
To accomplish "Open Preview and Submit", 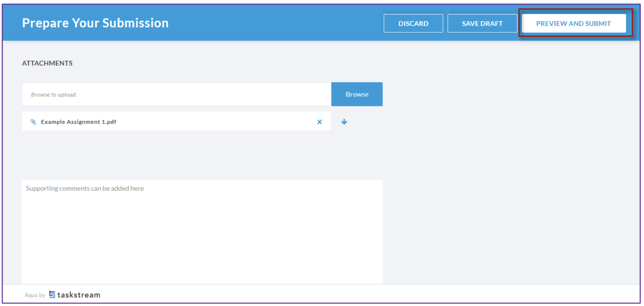I will point(574,23).
